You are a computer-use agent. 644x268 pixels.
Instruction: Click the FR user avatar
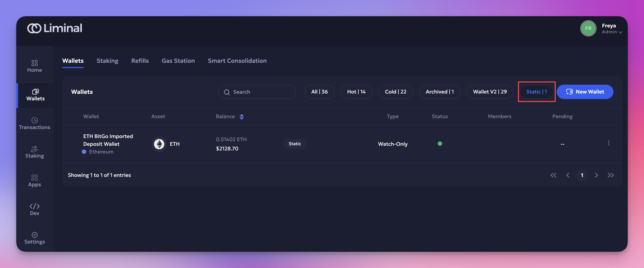click(588, 28)
